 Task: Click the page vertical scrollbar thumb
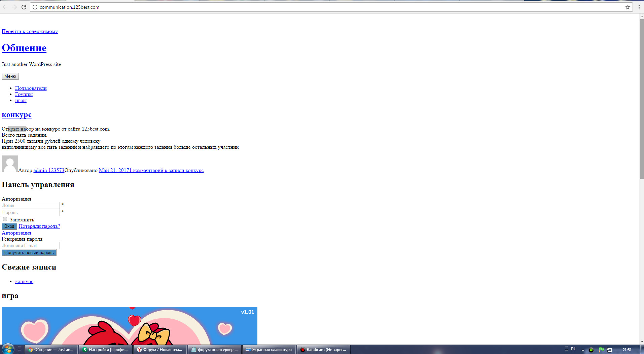point(641,98)
